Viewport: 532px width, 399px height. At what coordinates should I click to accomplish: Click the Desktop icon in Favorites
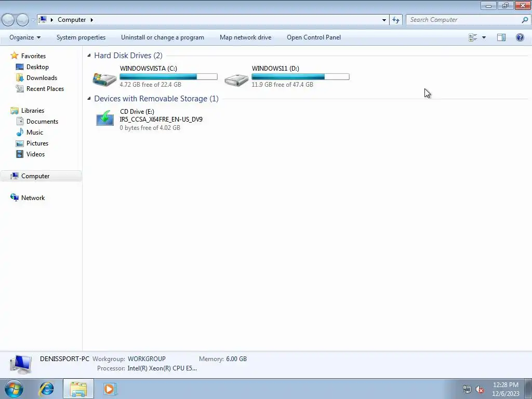click(20, 67)
